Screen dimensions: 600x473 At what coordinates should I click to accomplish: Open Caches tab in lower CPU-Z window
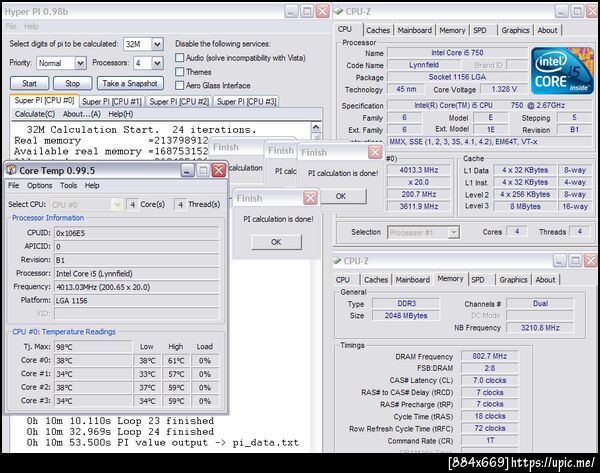(376, 280)
